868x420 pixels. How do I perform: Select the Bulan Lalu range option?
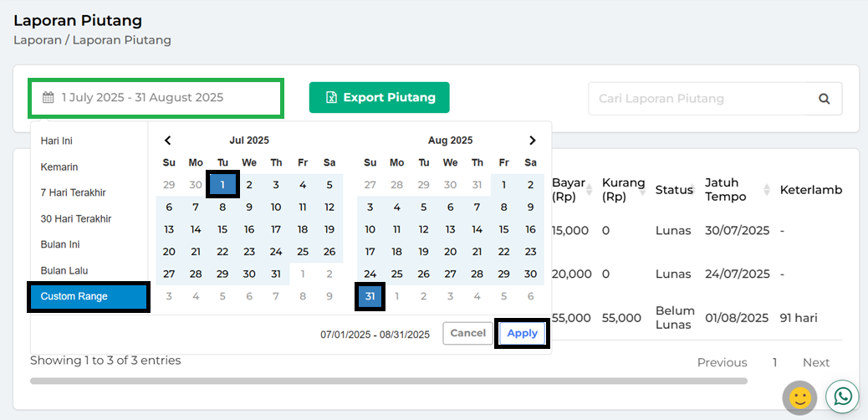click(64, 270)
